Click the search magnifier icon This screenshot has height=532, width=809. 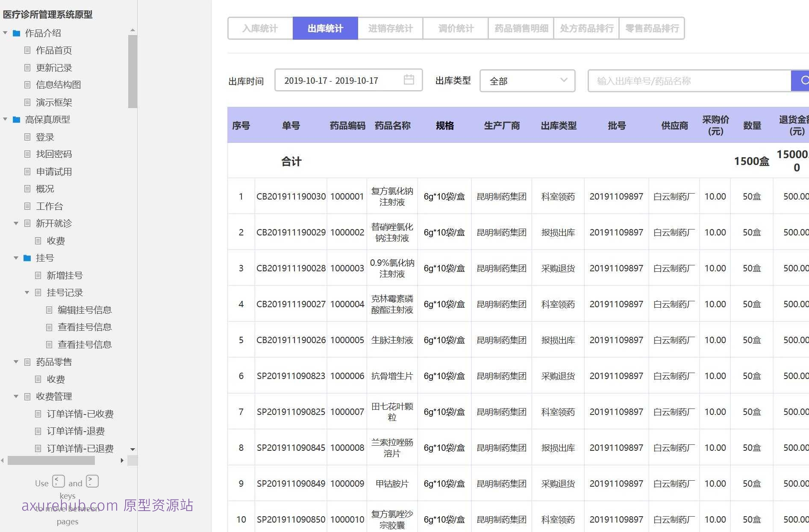pos(805,80)
